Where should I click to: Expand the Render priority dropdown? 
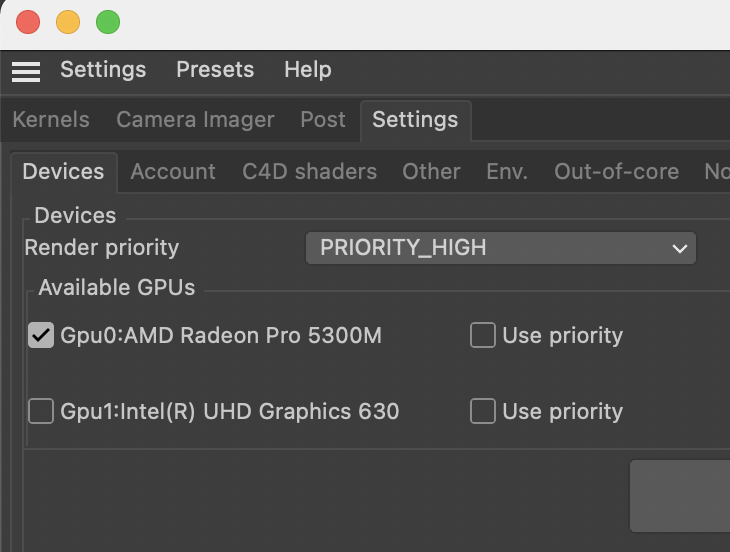coord(500,248)
